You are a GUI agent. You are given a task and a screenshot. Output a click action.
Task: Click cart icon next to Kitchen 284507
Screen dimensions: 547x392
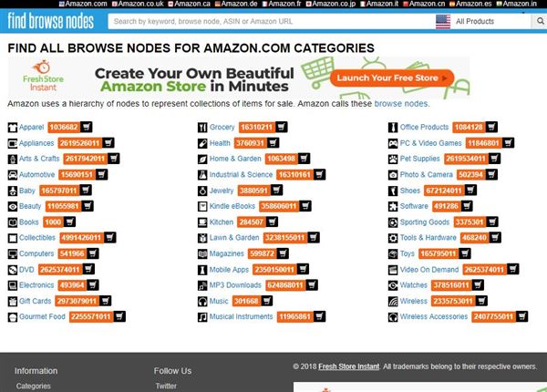[x=272, y=222]
